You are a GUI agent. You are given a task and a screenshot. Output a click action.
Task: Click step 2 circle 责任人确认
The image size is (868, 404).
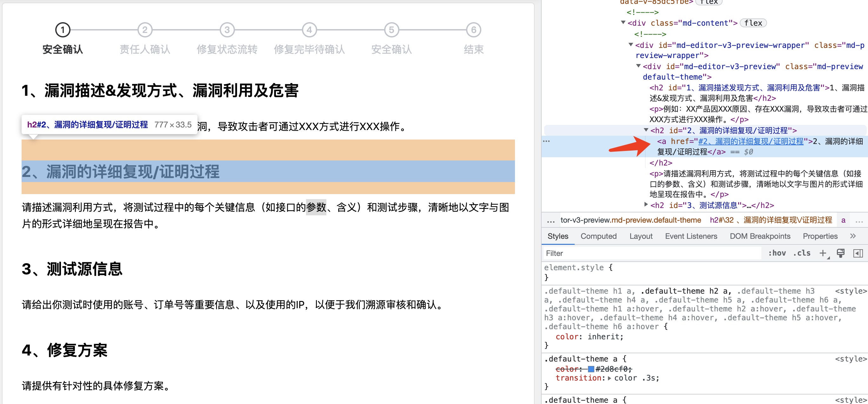(145, 30)
